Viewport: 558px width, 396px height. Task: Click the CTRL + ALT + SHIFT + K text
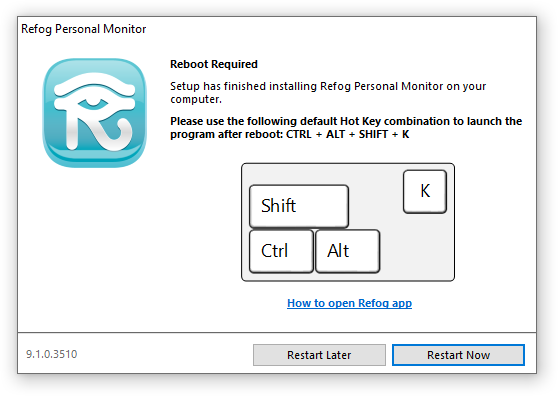click(x=348, y=134)
